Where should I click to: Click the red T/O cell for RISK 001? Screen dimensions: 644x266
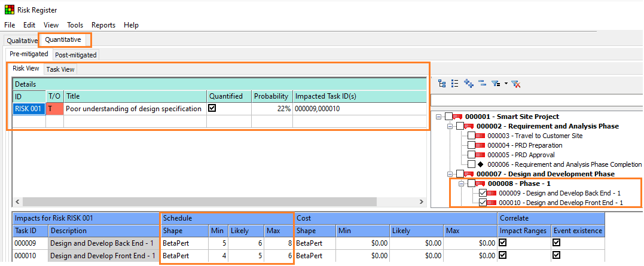point(54,109)
